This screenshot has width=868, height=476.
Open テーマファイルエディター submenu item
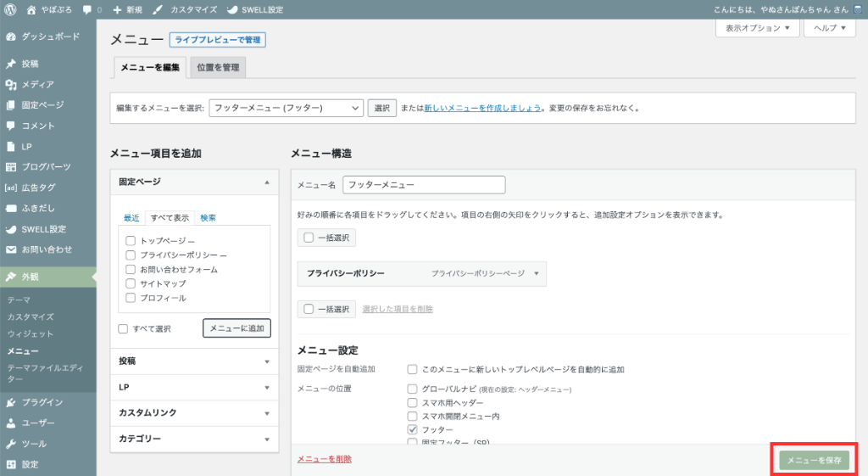(x=46, y=373)
